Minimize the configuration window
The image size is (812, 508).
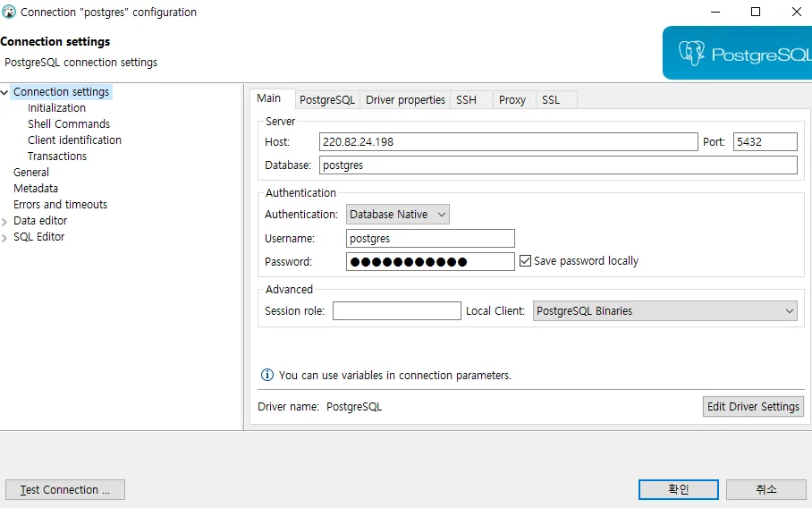click(x=715, y=12)
